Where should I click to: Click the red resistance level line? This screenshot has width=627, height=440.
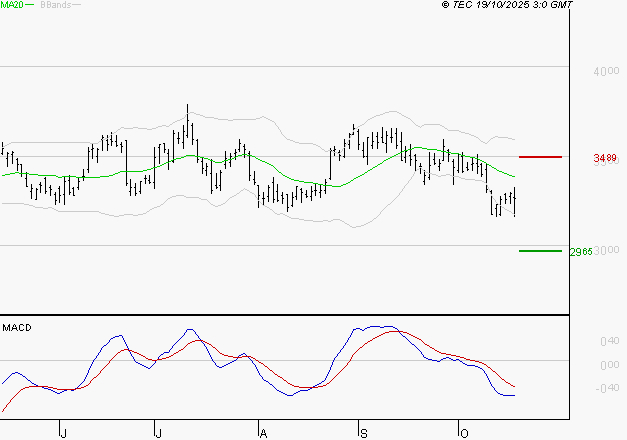[x=540, y=157]
